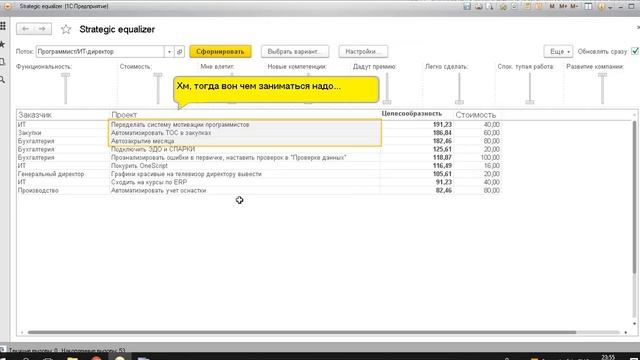Screen dimensions: 640x360
Task: Click the right arrow of the horizontal scrollbar
Action: tap(625, 332)
